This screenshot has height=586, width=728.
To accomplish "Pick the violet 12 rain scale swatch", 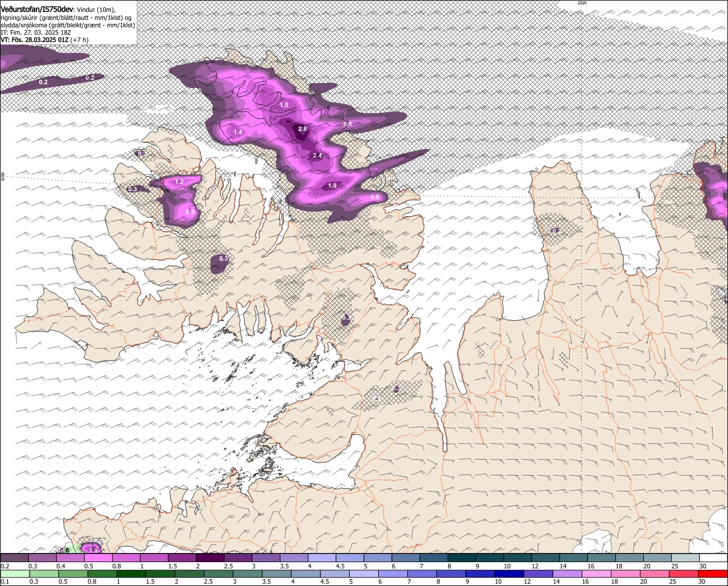I will 539,574.
